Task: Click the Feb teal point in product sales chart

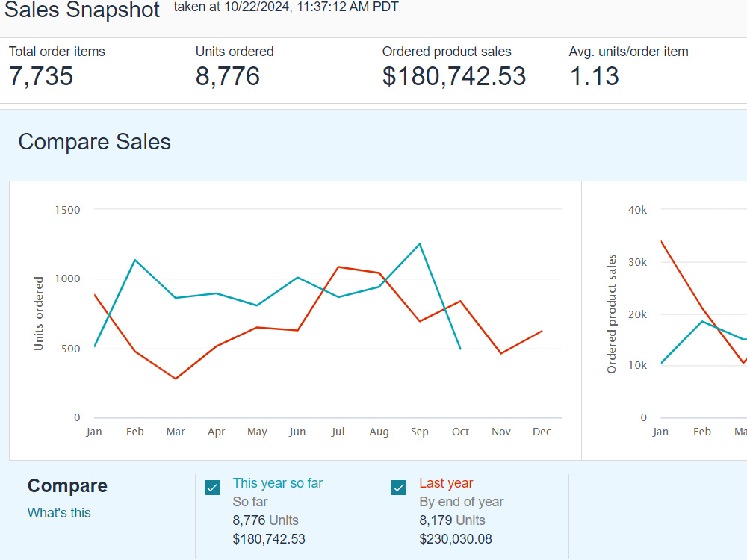Action: click(702, 321)
